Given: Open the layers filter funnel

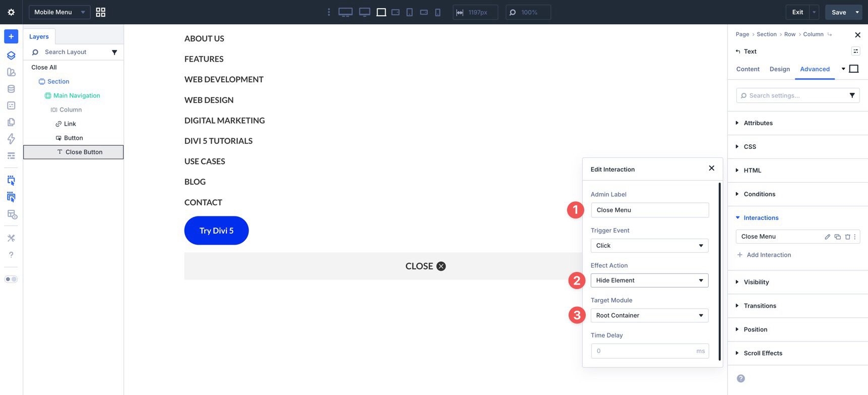Looking at the screenshot, I should [114, 52].
